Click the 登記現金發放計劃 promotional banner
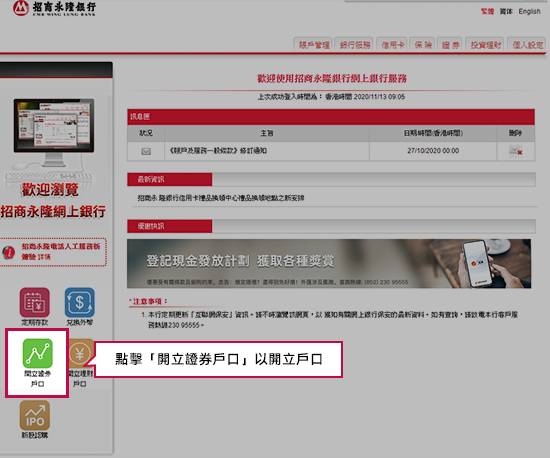The image size is (550, 458). tap(329, 264)
